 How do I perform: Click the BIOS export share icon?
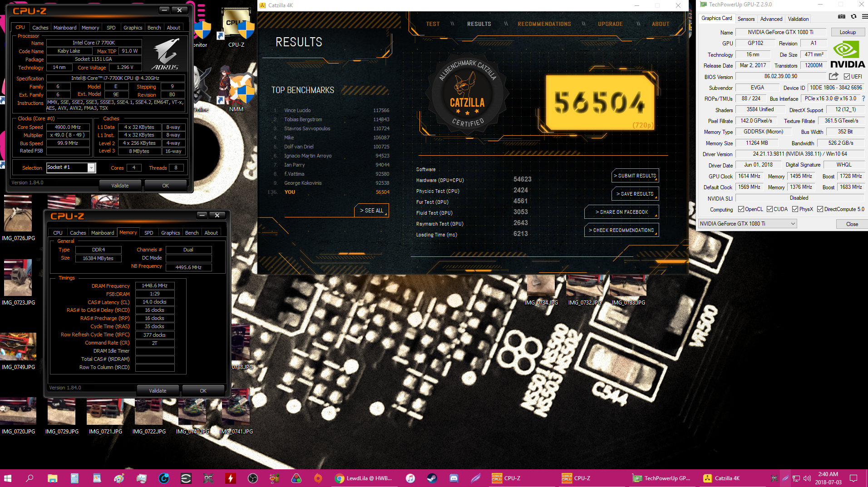coord(833,76)
